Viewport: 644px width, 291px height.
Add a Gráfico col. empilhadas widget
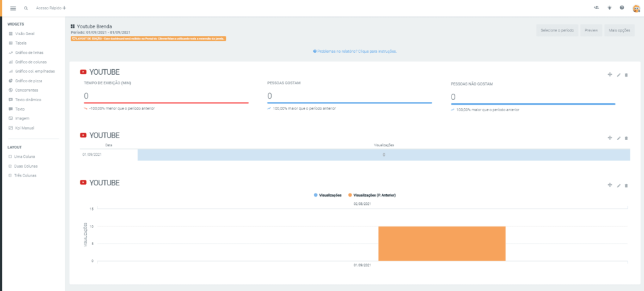[31, 72]
